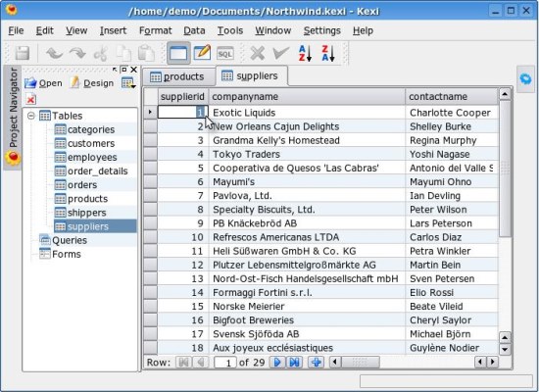This screenshot has height=392, width=539.
Task: Switch to SQL view mode
Action: point(225,54)
